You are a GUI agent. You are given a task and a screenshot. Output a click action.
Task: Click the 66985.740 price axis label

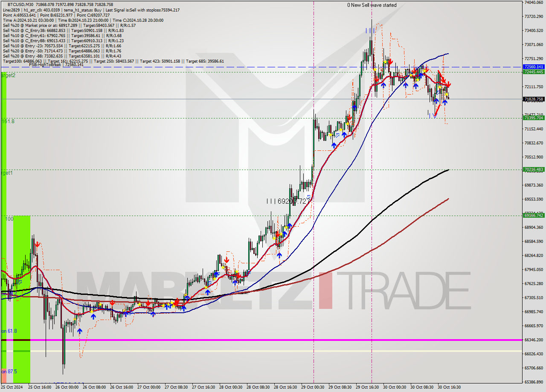tap(534, 312)
